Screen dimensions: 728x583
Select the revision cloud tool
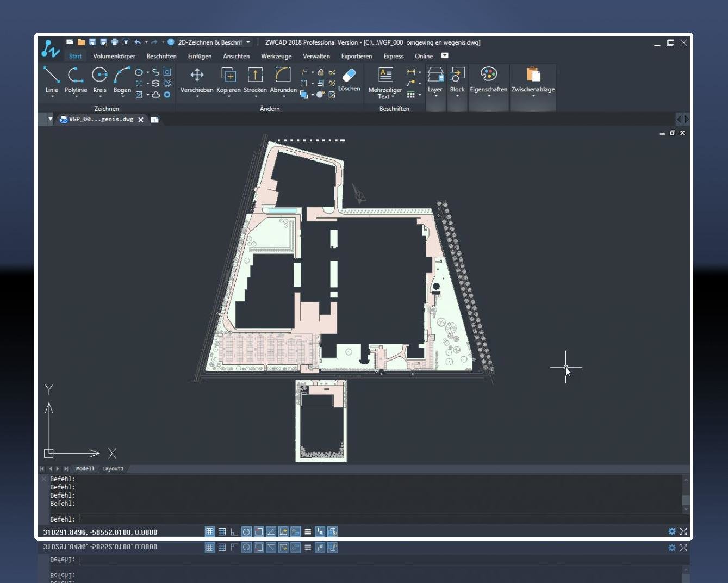155,95
